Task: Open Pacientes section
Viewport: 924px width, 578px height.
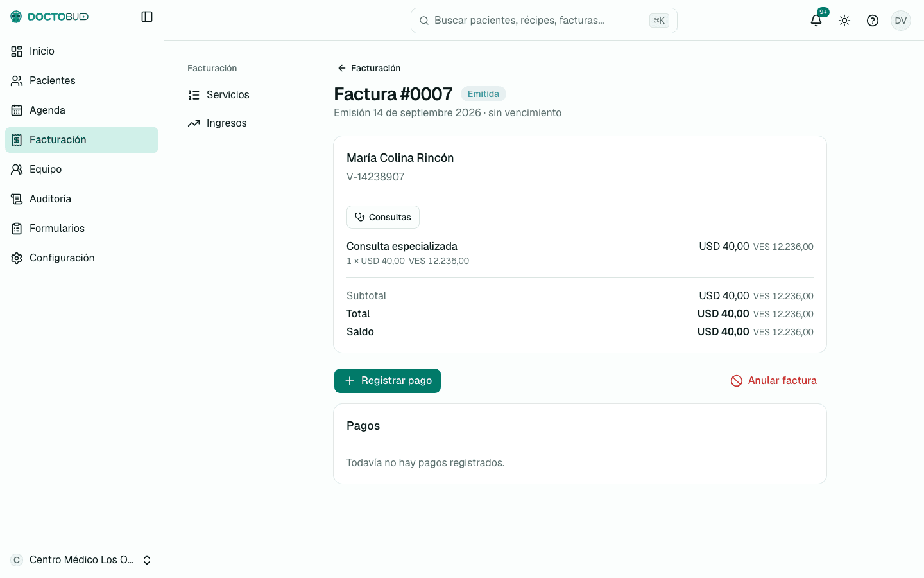Action: [x=81, y=81]
